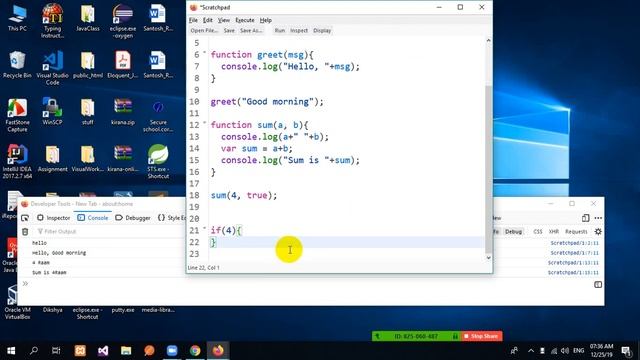Open the Developer Tools three-dot options menu
The height and width of the screenshot is (360, 640).
pyautogui.click(x=598, y=218)
